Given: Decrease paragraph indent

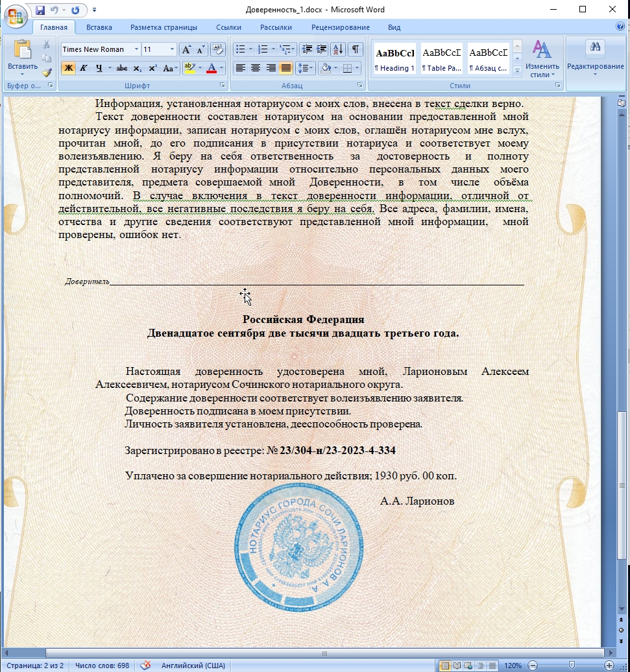Looking at the screenshot, I should (x=307, y=50).
